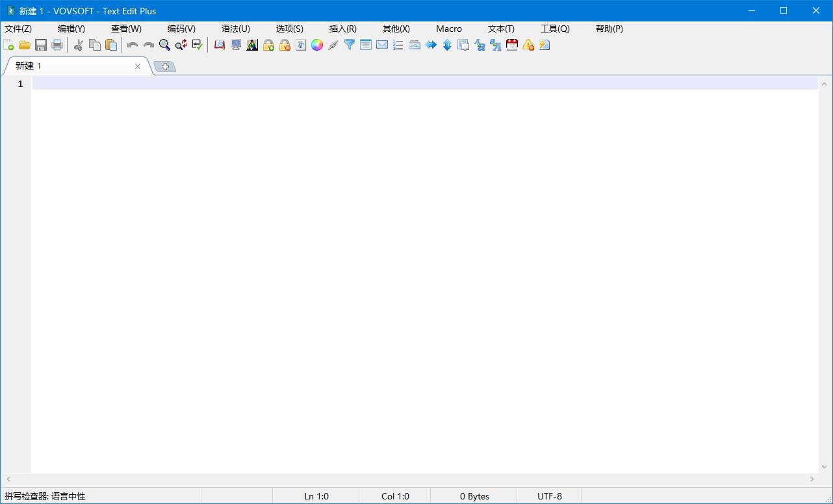Screen dimensions: 833x504
Task: Click the yellow warning triangle icon
Action: [528, 45]
